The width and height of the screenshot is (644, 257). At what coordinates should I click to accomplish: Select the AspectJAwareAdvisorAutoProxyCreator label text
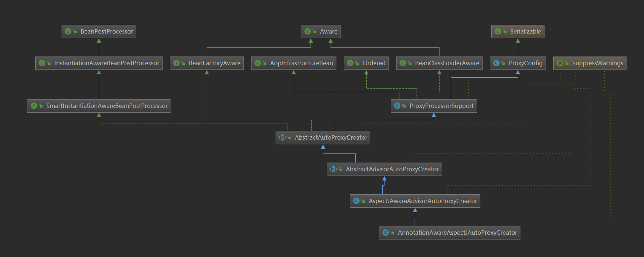(423, 201)
